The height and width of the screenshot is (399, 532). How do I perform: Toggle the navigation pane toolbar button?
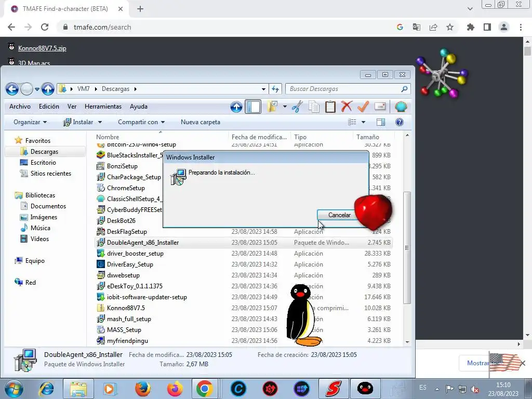[x=253, y=107]
